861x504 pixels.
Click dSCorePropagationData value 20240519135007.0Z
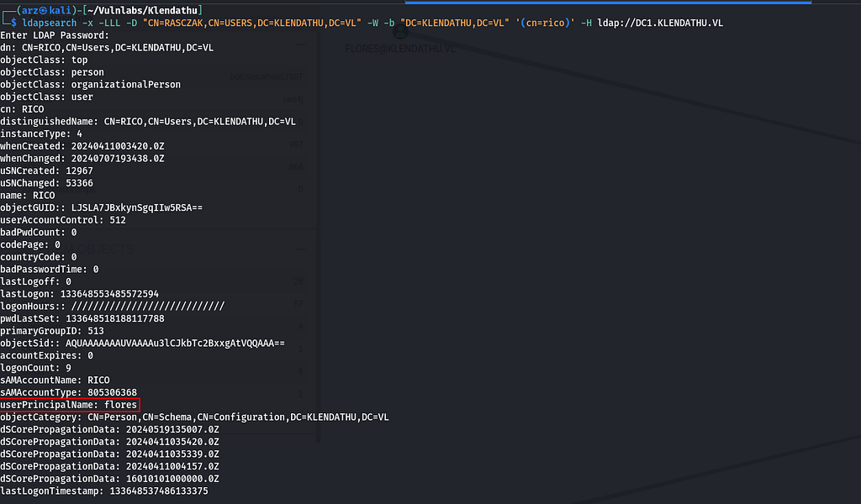pyautogui.click(x=172, y=429)
